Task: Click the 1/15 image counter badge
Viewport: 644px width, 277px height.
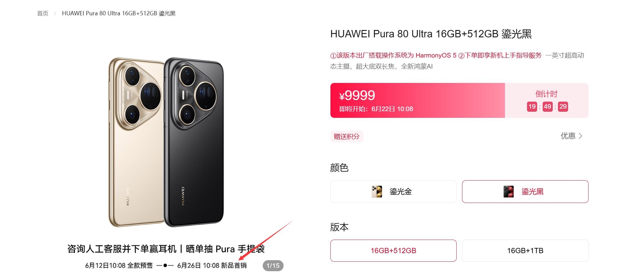Action: (273, 266)
